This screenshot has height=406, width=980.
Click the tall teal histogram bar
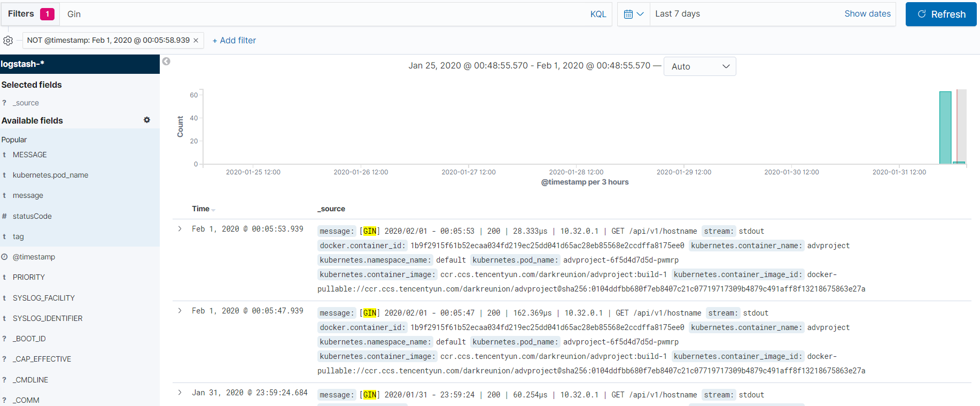(x=945, y=128)
